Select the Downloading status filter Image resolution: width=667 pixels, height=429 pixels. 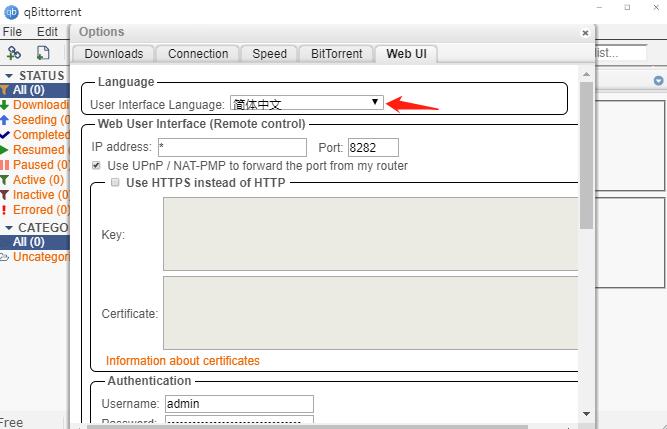click(x=38, y=105)
